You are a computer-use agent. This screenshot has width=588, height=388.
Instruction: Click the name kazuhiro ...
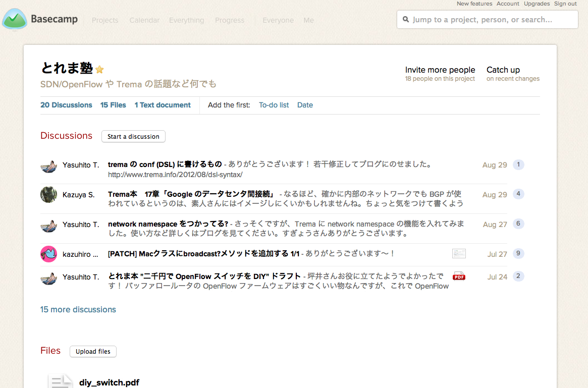pos(80,254)
